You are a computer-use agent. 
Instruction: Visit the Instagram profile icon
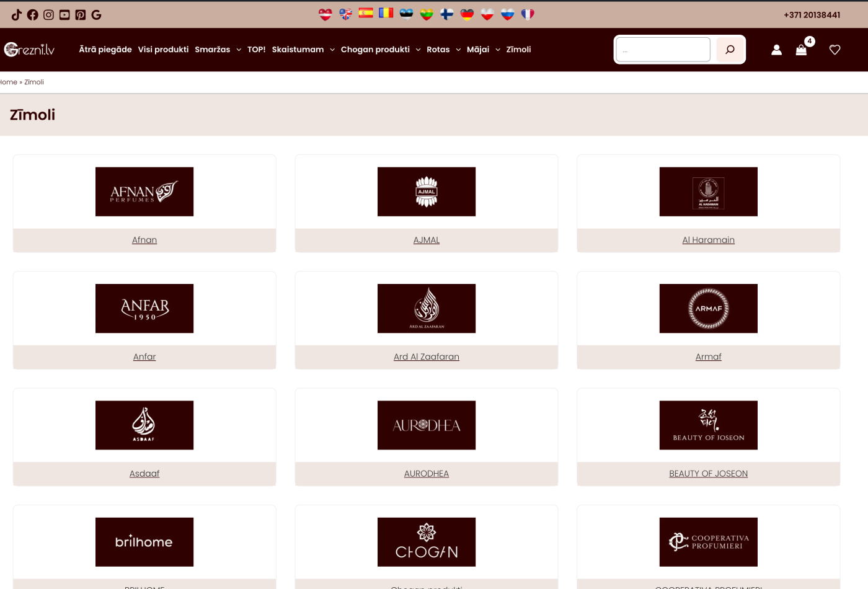49,15
